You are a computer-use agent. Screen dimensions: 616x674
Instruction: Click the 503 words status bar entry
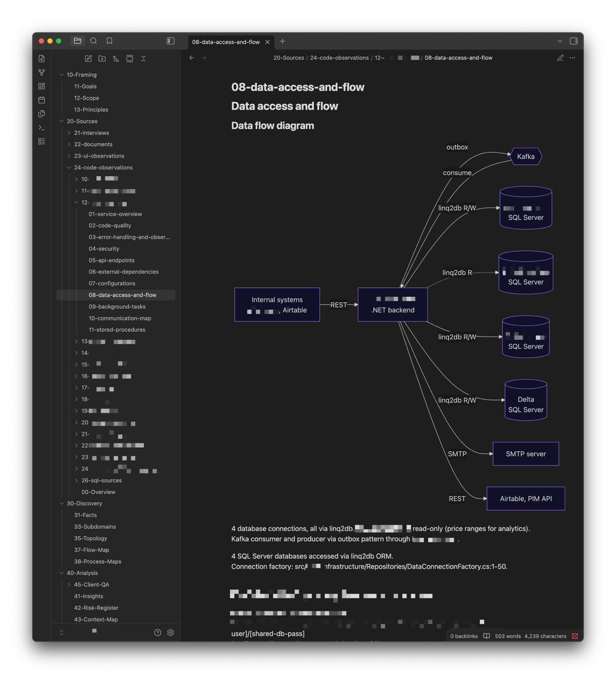(508, 636)
